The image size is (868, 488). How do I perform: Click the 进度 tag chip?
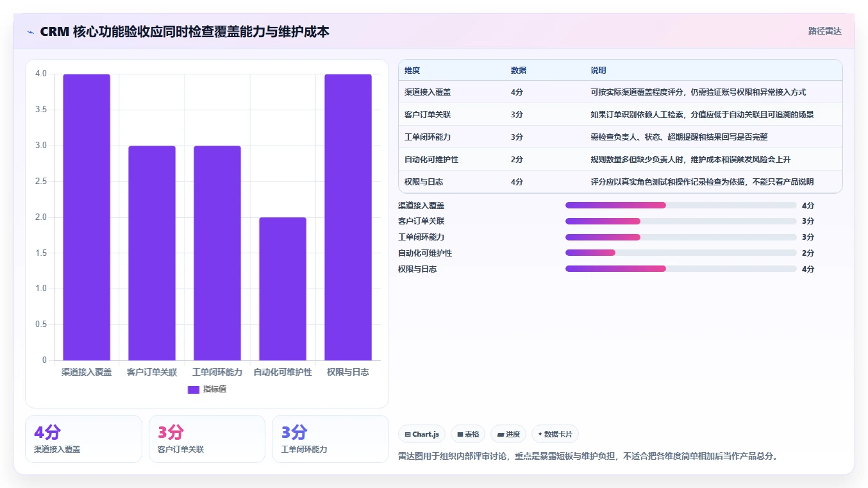[x=508, y=434]
